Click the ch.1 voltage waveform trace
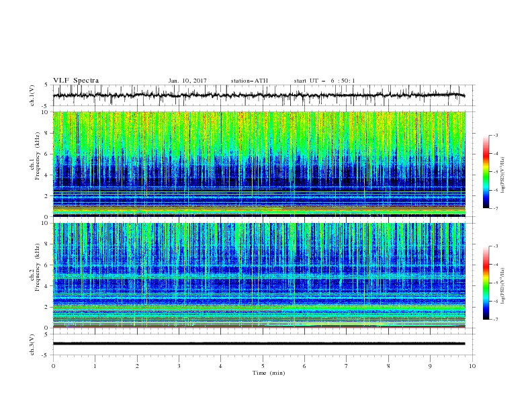This screenshot has height=411, width=532. click(x=259, y=95)
